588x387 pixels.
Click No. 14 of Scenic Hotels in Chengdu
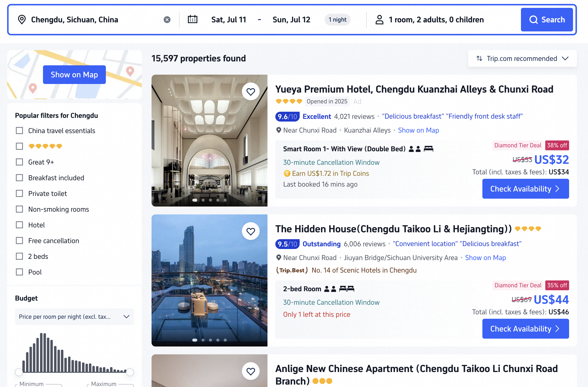pos(364,270)
